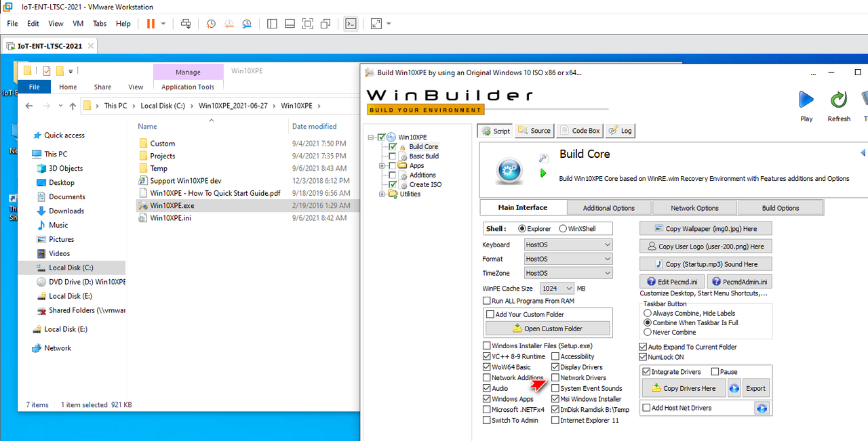Open VMware power options dropdown arrow

(163, 23)
